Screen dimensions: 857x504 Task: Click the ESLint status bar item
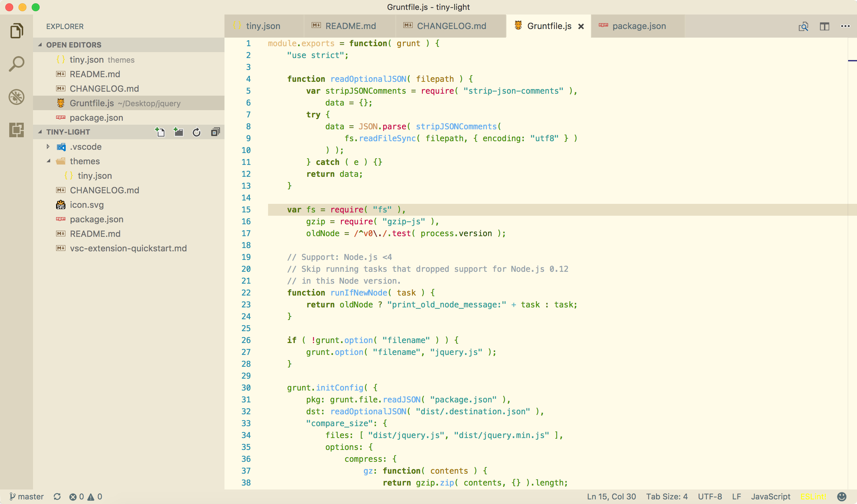point(813,496)
